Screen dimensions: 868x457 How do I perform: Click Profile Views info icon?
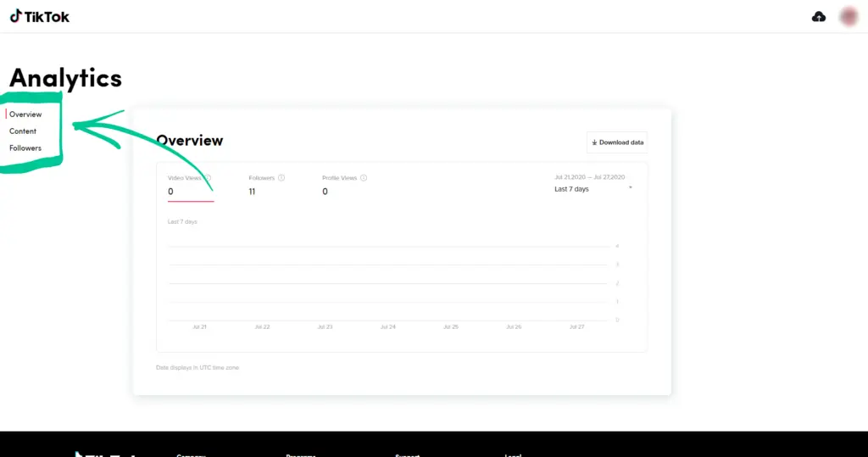(x=364, y=178)
